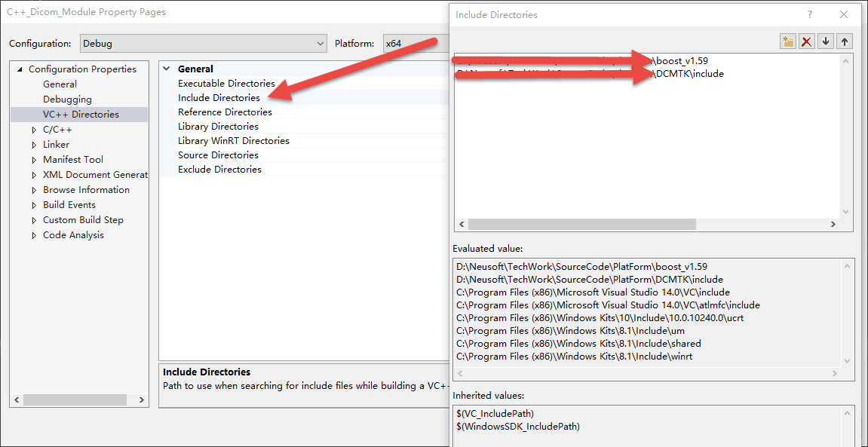Delete the selected directory entry
This screenshot has height=447, width=868.
click(x=806, y=41)
